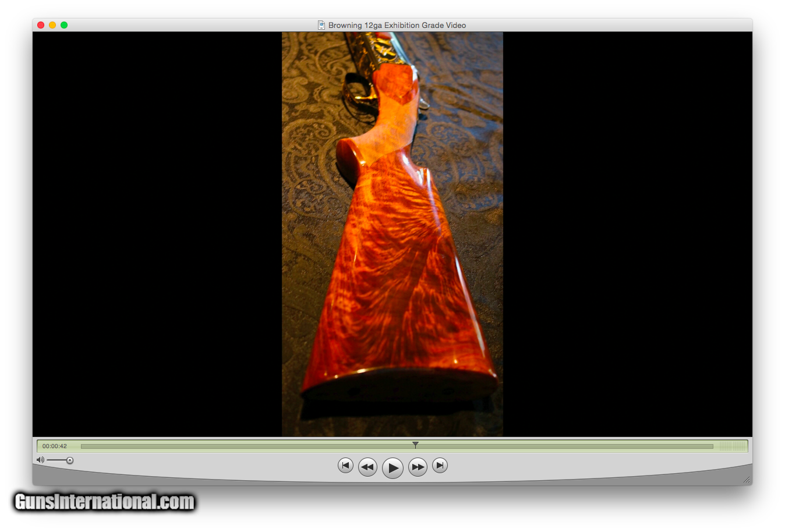This screenshot has width=785, height=532.
Task: Click the volume slider knob
Action: tap(70, 460)
